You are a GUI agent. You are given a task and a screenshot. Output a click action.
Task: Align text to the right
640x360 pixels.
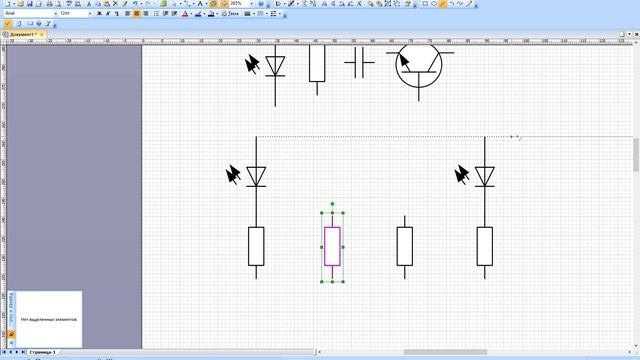tap(146, 13)
